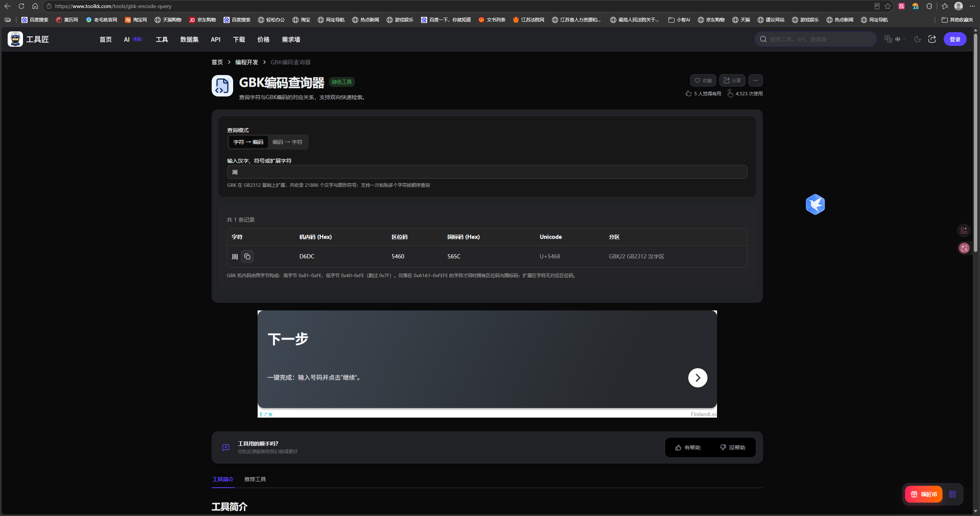Click the ad next arrow button
The height and width of the screenshot is (516, 980).
(x=697, y=378)
